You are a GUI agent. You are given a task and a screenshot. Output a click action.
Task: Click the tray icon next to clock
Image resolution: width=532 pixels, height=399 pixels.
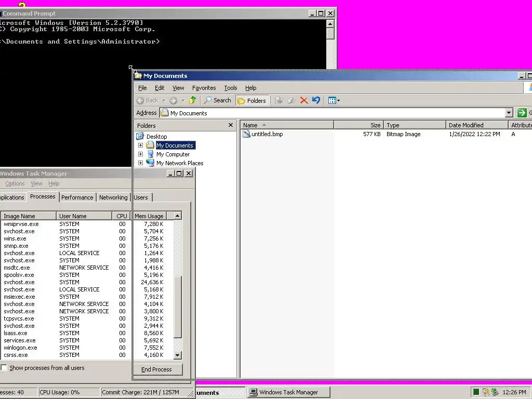(x=495, y=392)
